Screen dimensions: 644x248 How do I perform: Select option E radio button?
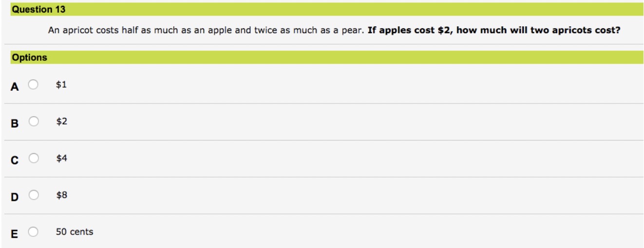coord(33,232)
